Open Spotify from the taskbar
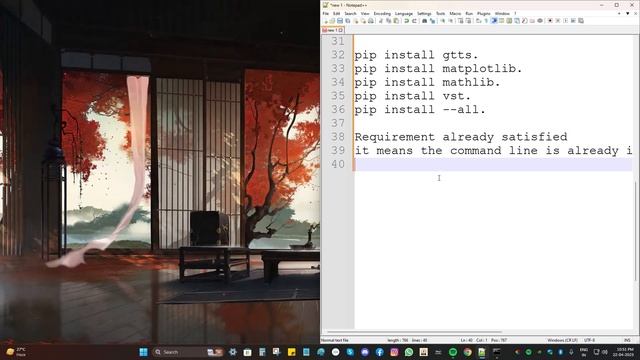This screenshot has width=640, height=360. 453,352
